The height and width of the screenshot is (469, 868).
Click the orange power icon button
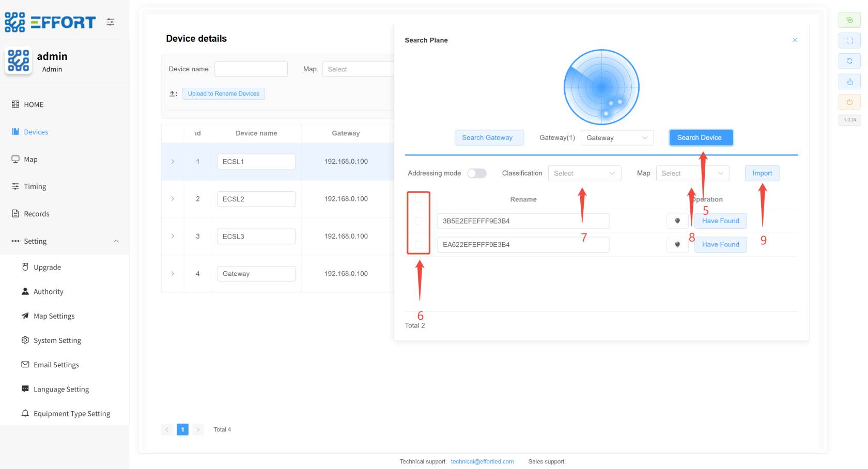tap(849, 102)
